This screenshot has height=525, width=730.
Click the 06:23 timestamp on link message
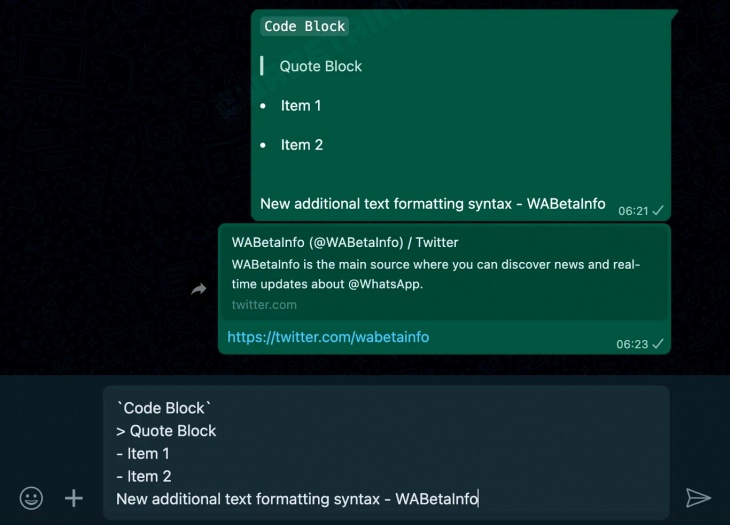tap(632, 344)
